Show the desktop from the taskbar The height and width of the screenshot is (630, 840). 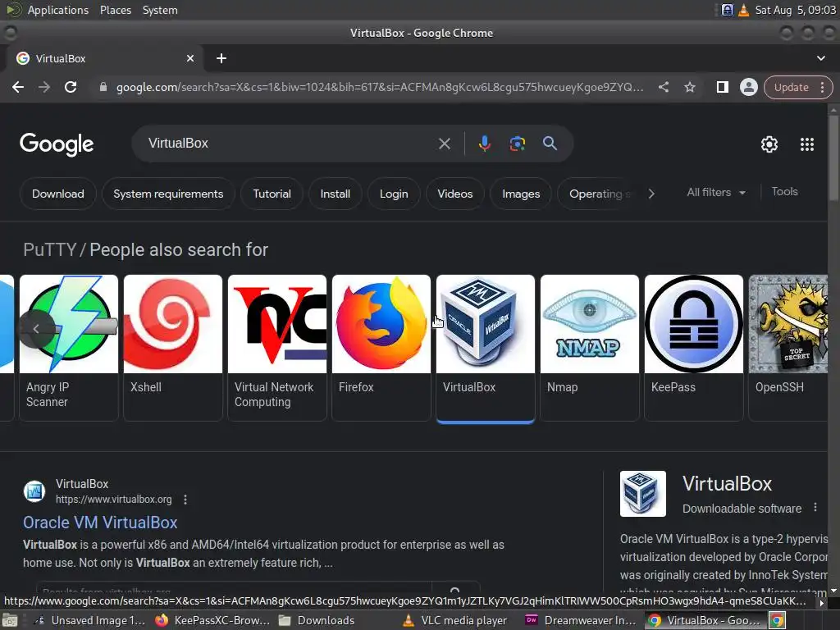[x=10, y=621]
